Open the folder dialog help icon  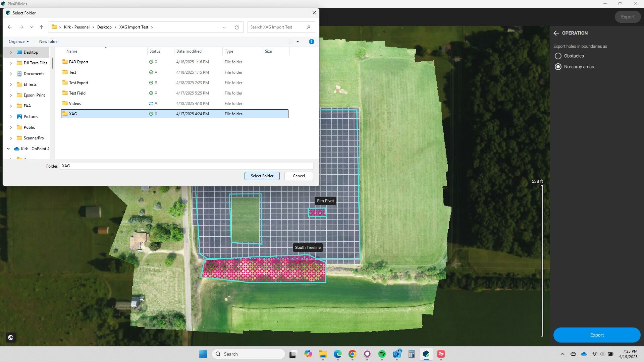click(x=311, y=42)
